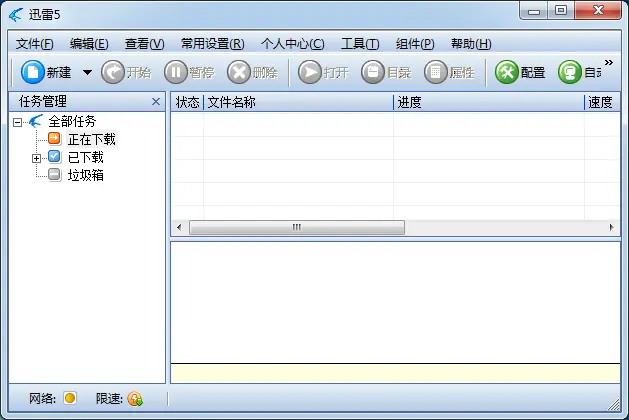The image size is (629, 420).
Task: Click the horizontal scrollbar of task list
Action: pos(296,227)
